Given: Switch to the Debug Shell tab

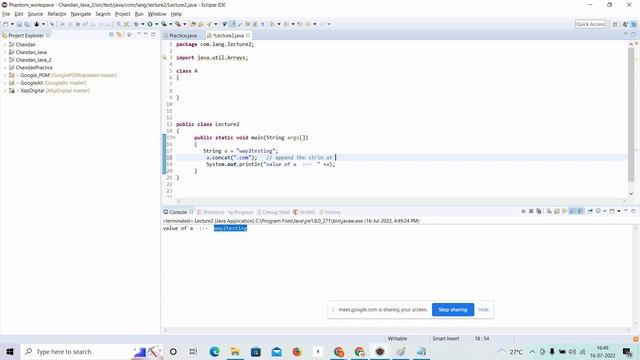Looking at the screenshot, I should tap(273, 212).
